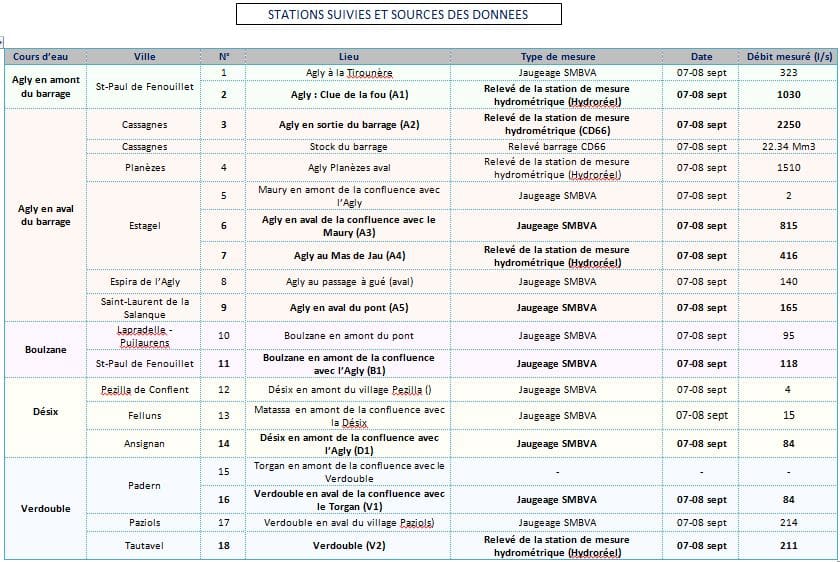Click the 'Stock du barrage' cell
This screenshot has width=840, height=562.
349,146
